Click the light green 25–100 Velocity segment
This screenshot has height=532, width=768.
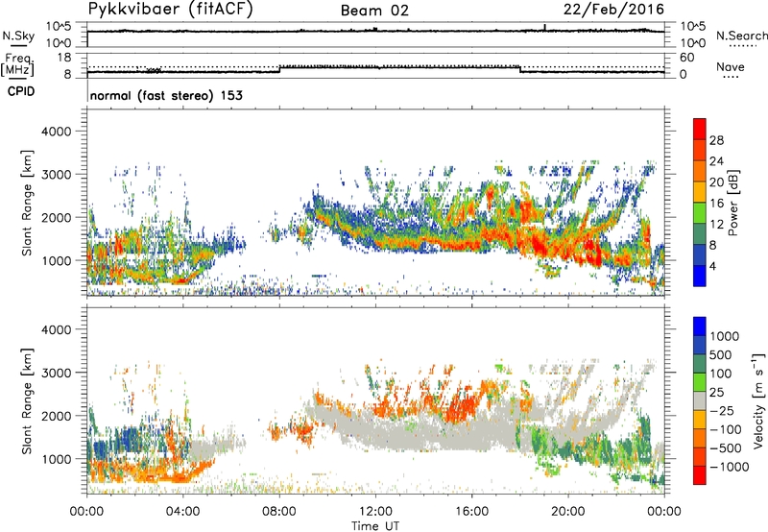(700, 382)
